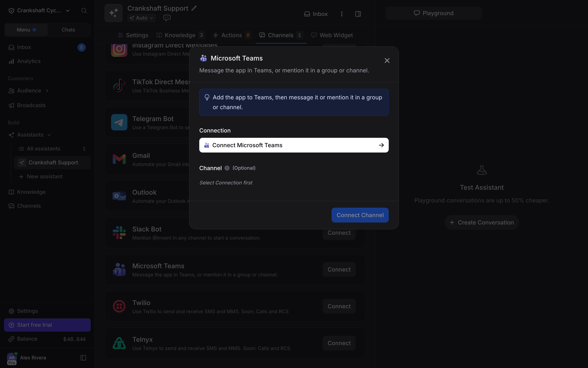This screenshot has height=368, width=588.
Task: Click the Test Assistant flask icon
Action: click(x=482, y=170)
